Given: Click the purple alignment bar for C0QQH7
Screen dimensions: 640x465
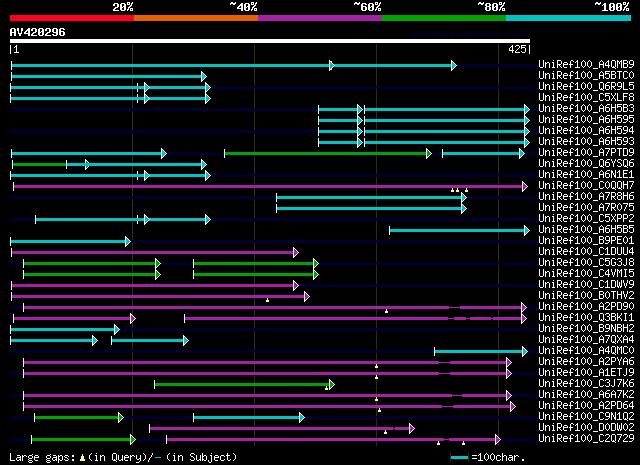Looking at the screenshot, I should pyautogui.click(x=270, y=187).
